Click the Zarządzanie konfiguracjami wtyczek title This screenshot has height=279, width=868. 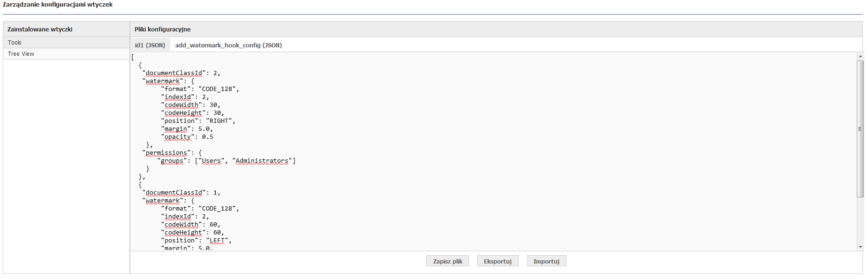(58, 5)
